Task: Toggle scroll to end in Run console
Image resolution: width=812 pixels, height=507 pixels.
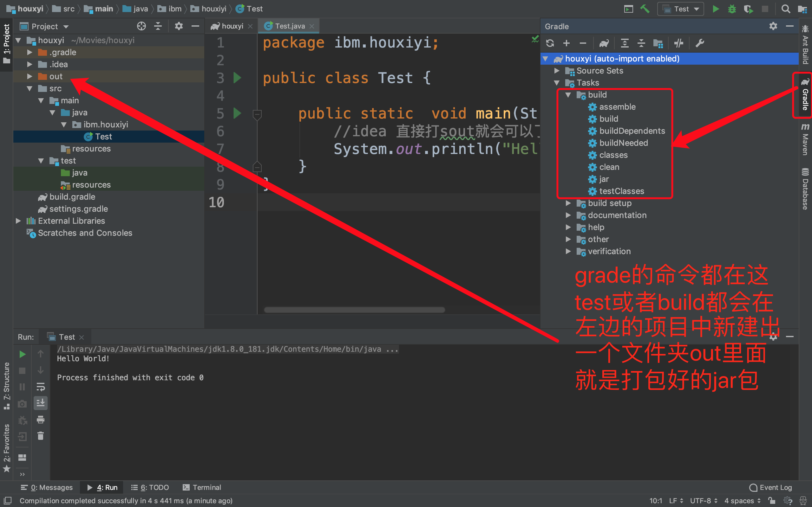Action: (x=41, y=403)
